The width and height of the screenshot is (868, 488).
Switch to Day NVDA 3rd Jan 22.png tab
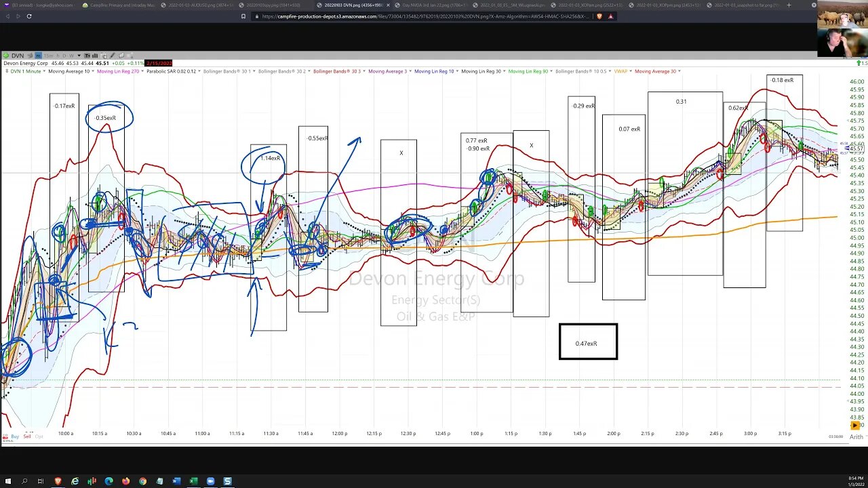click(x=432, y=5)
